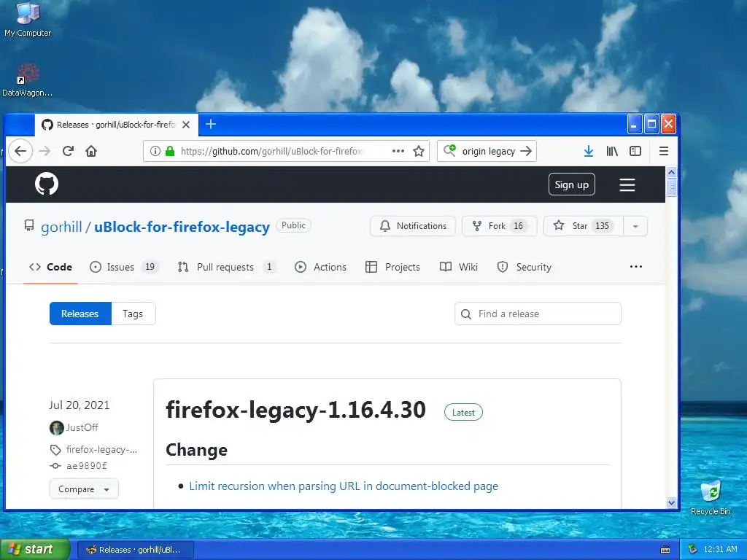Viewport: 747px width, 560px height.
Task: Expand the Star options dropdown arrow
Action: tap(635, 226)
